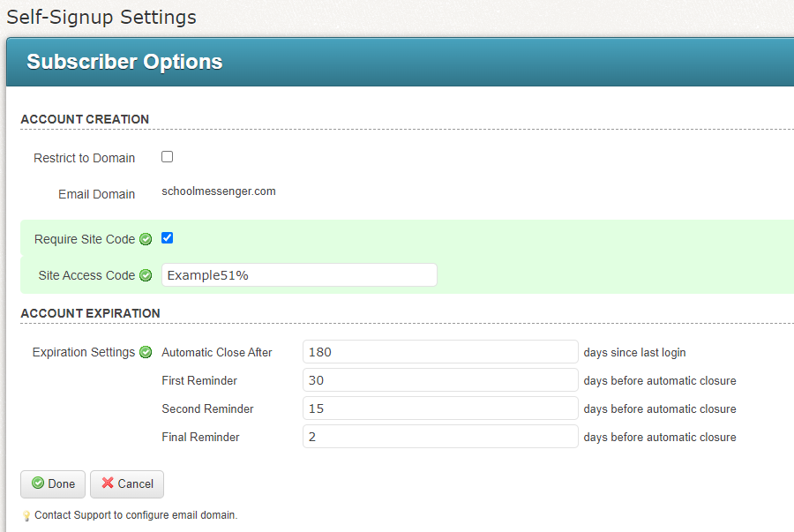The width and height of the screenshot is (794, 532).
Task: Click the Subscriber Options panel header
Action: coord(124,62)
